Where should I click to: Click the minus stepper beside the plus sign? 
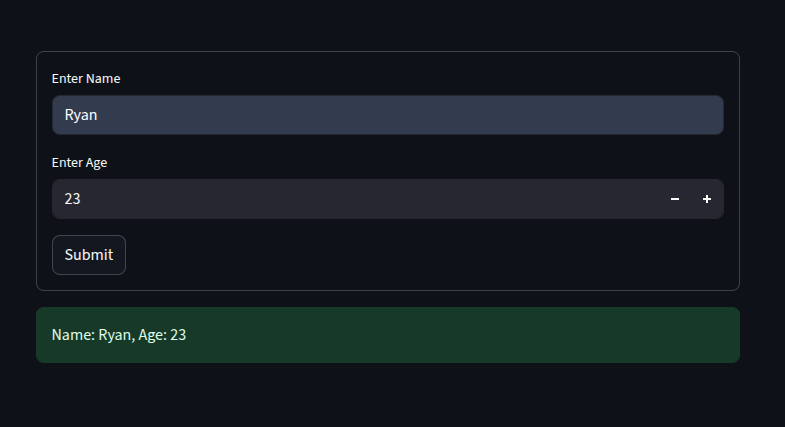(x=674, y=199)
